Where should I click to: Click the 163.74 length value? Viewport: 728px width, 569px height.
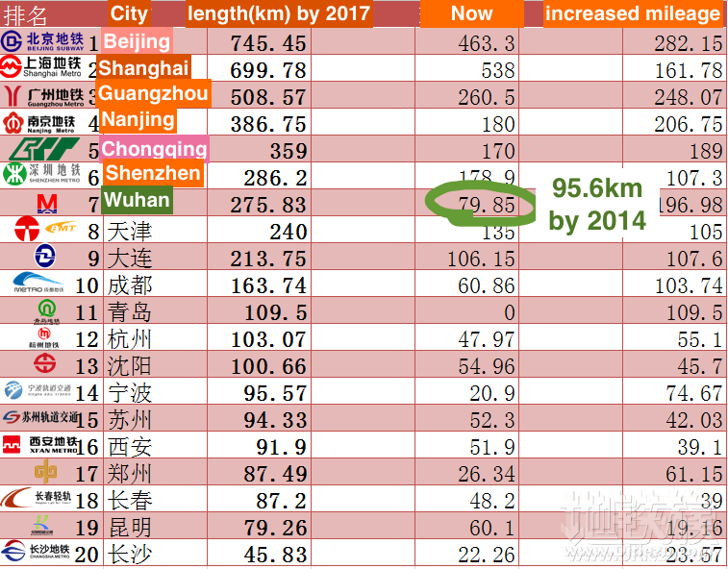268,285
